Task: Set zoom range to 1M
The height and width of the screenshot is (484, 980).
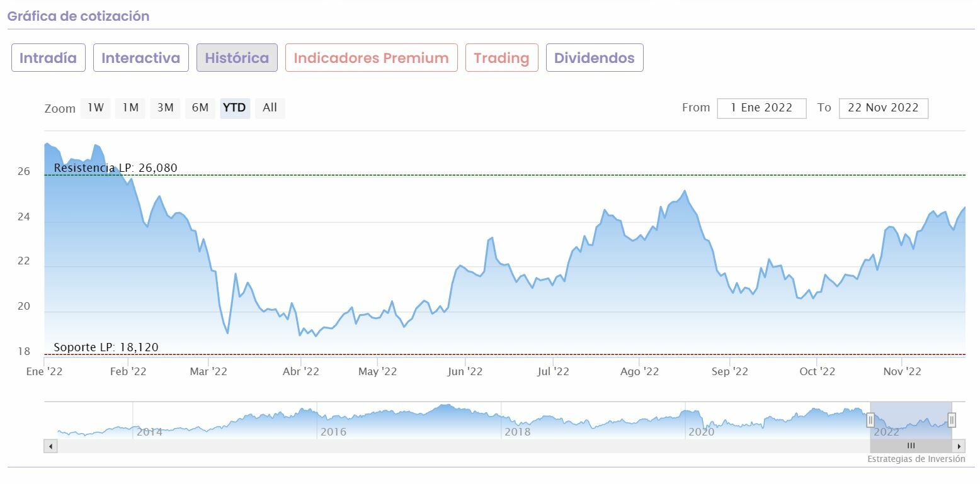Action: [130, 108]
